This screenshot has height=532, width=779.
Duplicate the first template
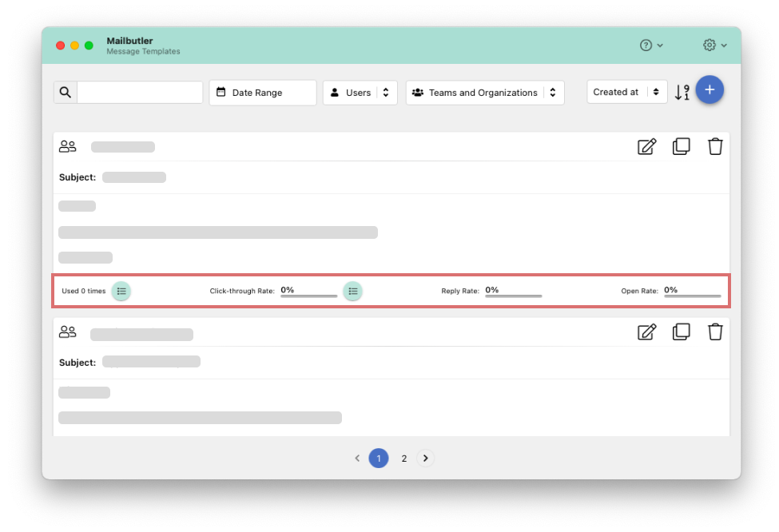tap(682, 146)
